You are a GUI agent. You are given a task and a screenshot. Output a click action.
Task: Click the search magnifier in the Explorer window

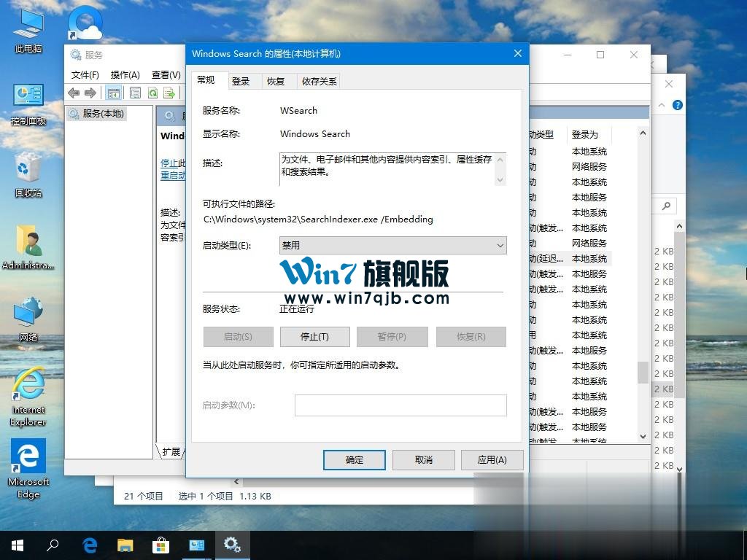[666, 206]
